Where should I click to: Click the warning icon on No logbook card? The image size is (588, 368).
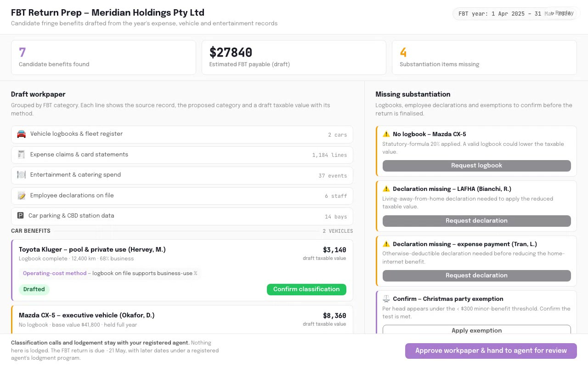pyautogui.click(x=386, y=134)
